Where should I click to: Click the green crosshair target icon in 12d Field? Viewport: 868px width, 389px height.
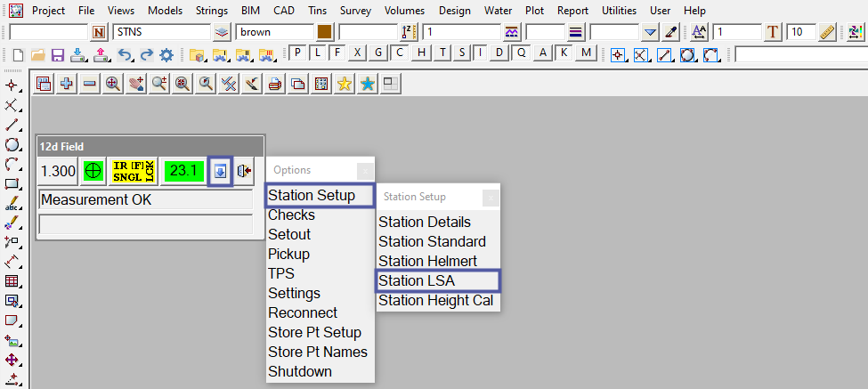click(x=92, y=170)
